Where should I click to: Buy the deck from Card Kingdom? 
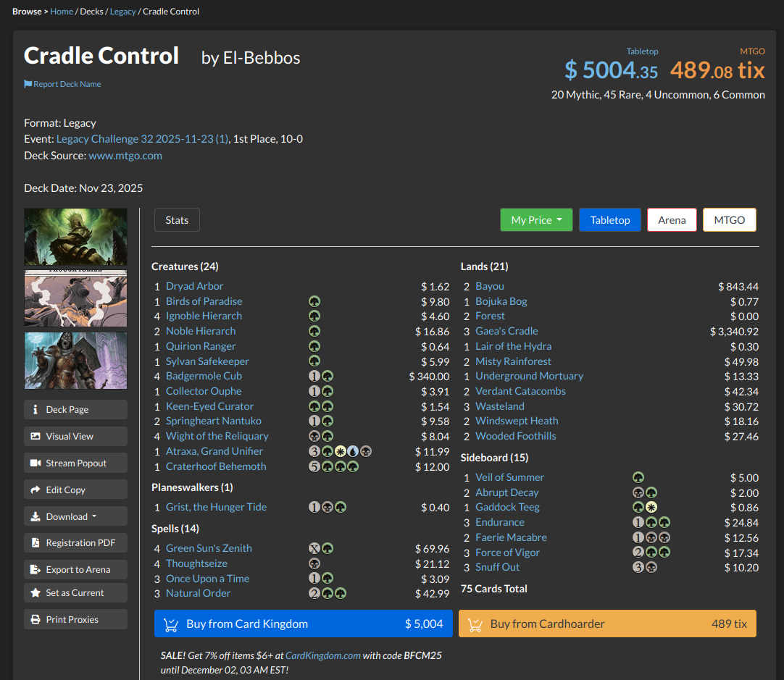(304, 624)
